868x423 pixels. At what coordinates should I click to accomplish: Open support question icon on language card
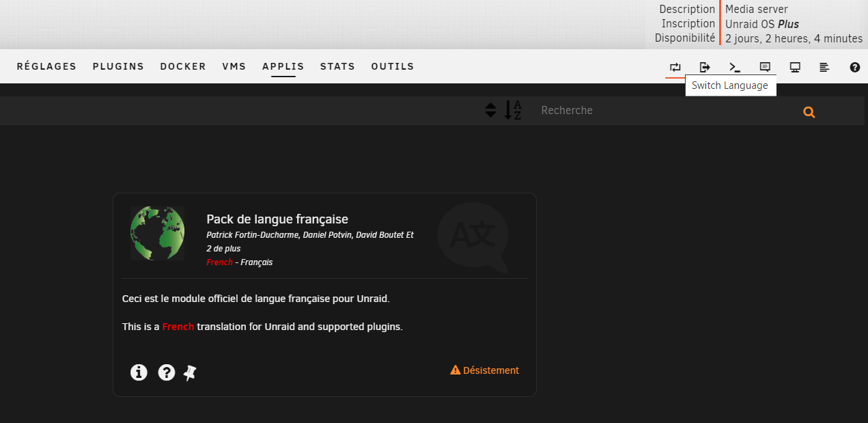click(x=167, y=372)
